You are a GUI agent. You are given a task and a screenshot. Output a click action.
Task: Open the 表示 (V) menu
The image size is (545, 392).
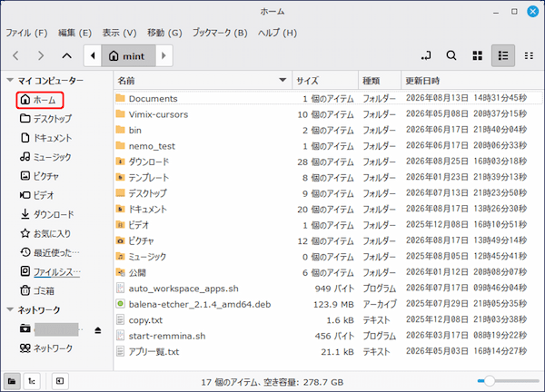click(x=119, y=33)
